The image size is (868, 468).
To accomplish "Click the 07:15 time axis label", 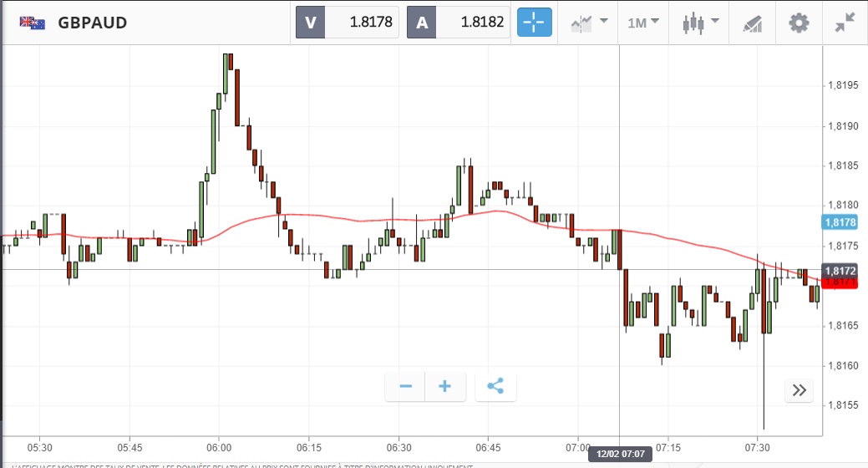I will pyautogui.click(x=668, y=447).
